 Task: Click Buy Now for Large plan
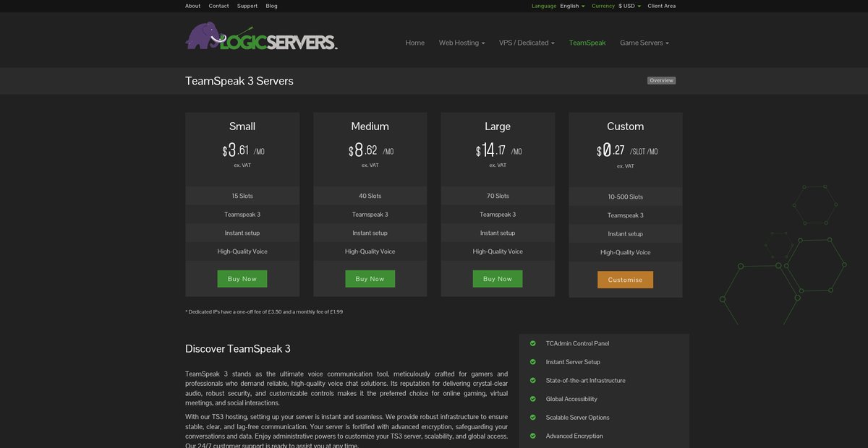point(498,279)
